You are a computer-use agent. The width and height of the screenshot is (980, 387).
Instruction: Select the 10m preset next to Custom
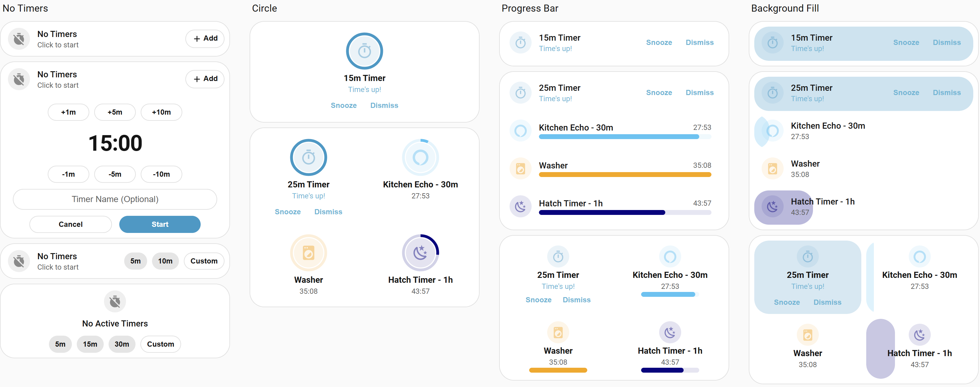[165, 261]
